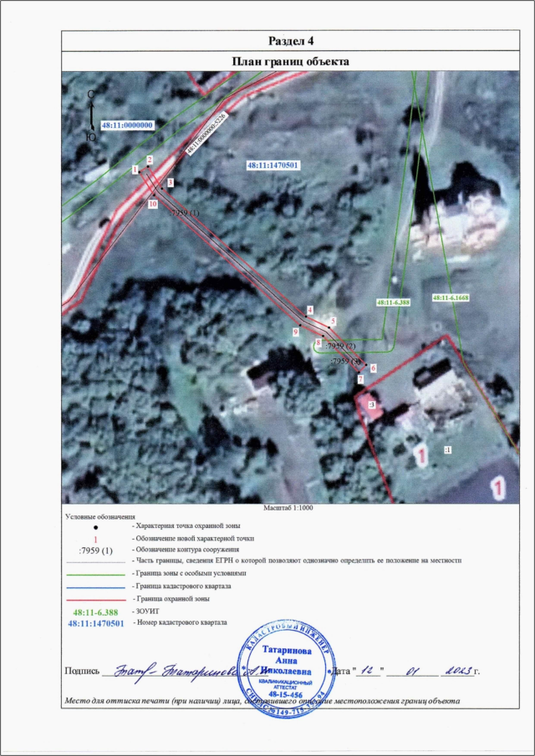The height and width of the screenshot is (756, 535).
Task: Click the 'Раздел 4' section heading
Action: 290,42
